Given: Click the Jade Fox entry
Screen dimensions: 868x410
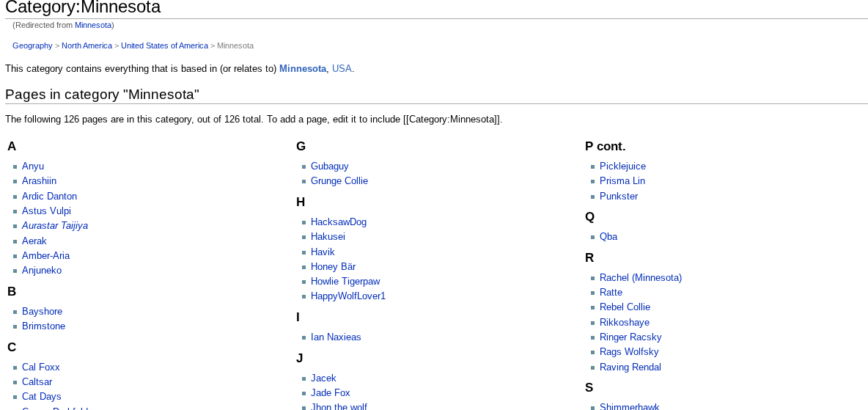Looking at the screenshot, I should (x=331, y=393).
